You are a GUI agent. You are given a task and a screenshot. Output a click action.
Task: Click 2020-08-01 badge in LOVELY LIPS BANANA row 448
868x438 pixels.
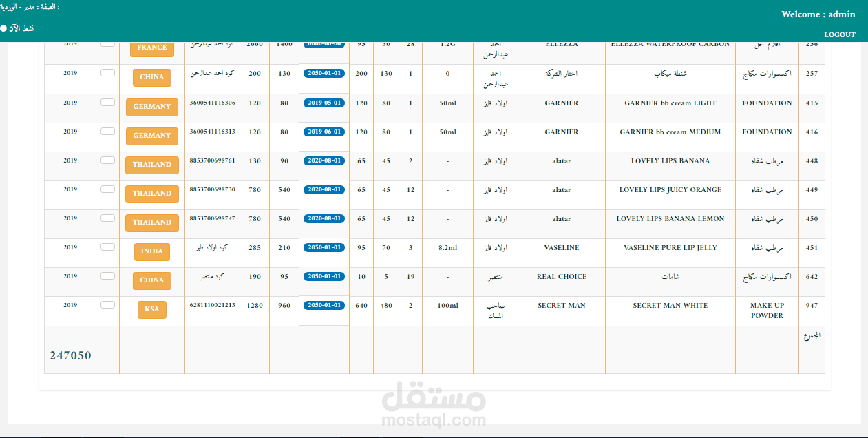(x=324, y=160)
